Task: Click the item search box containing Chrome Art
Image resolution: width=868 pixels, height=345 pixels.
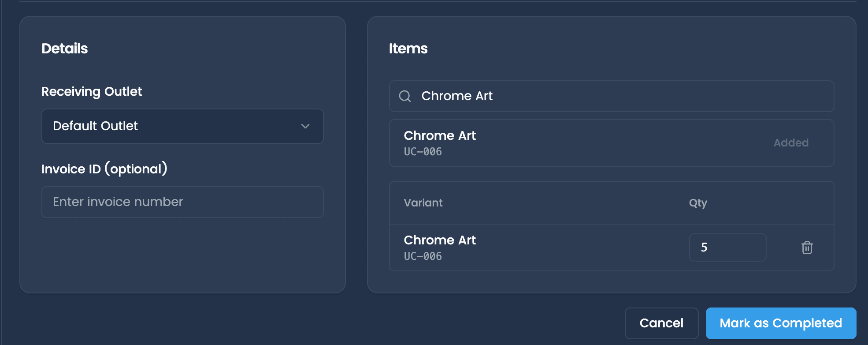Action: pyautogui.click(x=612, y=96)
